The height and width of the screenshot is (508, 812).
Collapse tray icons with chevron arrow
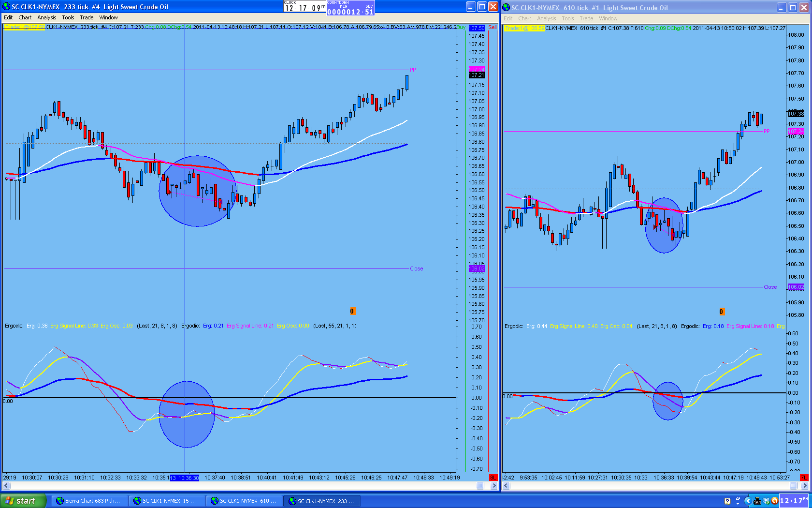[x=748, y=501]
